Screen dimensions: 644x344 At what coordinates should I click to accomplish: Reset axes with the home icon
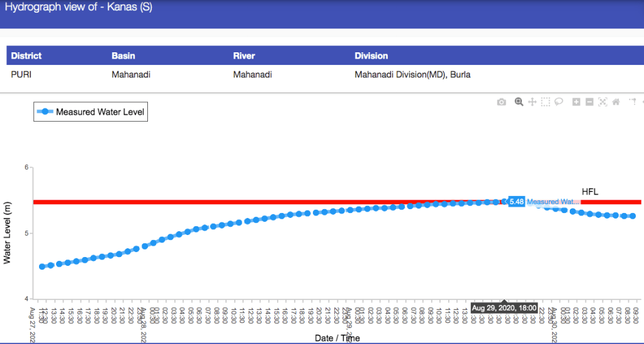tap(616, 102)
